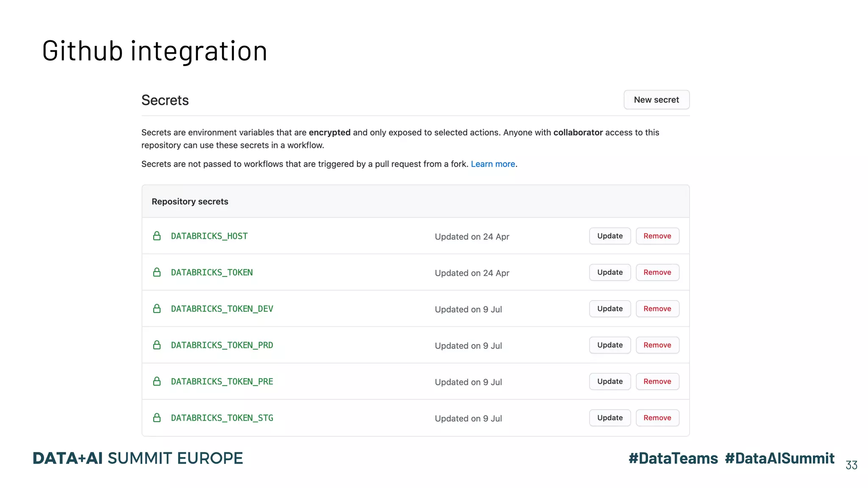
Task: Select the DATABRICKS_TOKEN secret name
Action: coord(212,272)
